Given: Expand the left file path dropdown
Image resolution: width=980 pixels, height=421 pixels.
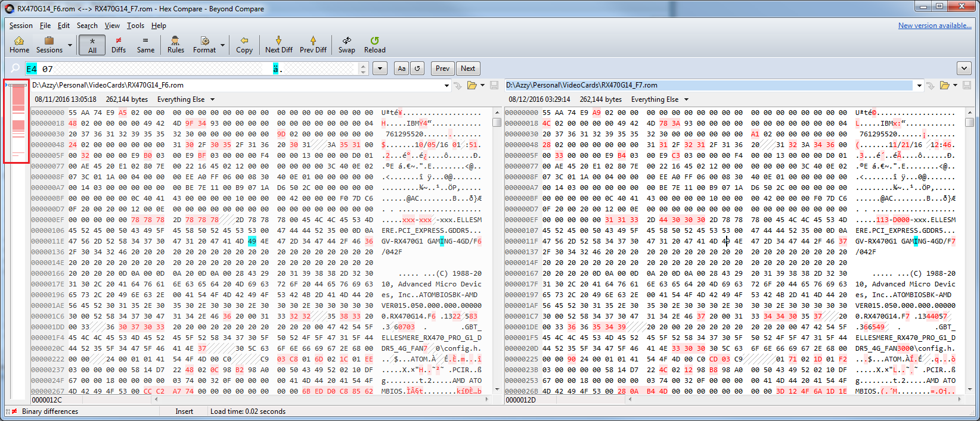Looking at the screenshot, I should click(x=446, y=85).
